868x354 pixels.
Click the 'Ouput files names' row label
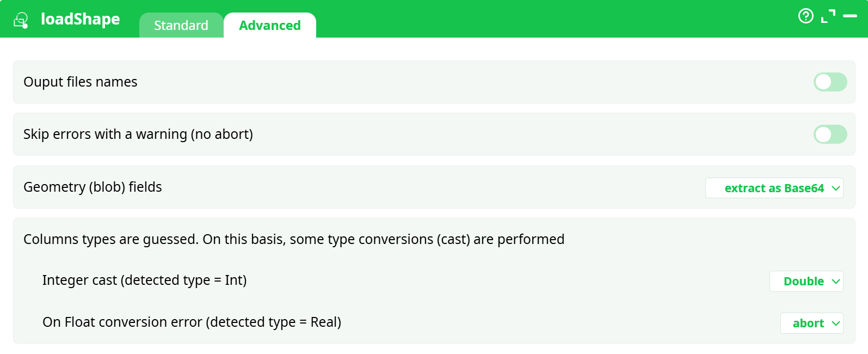pyautogui.click(x=80, y=82)
